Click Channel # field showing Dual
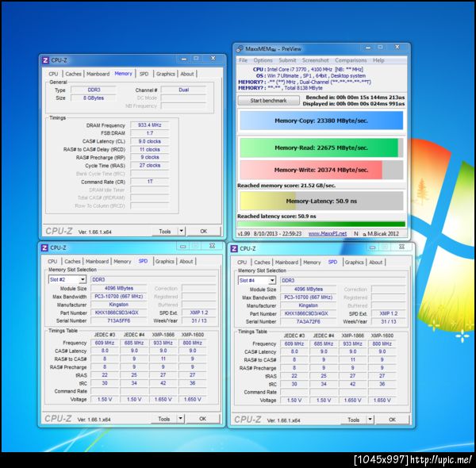Viewport: 476px width, 468px height. pos(183,90)
